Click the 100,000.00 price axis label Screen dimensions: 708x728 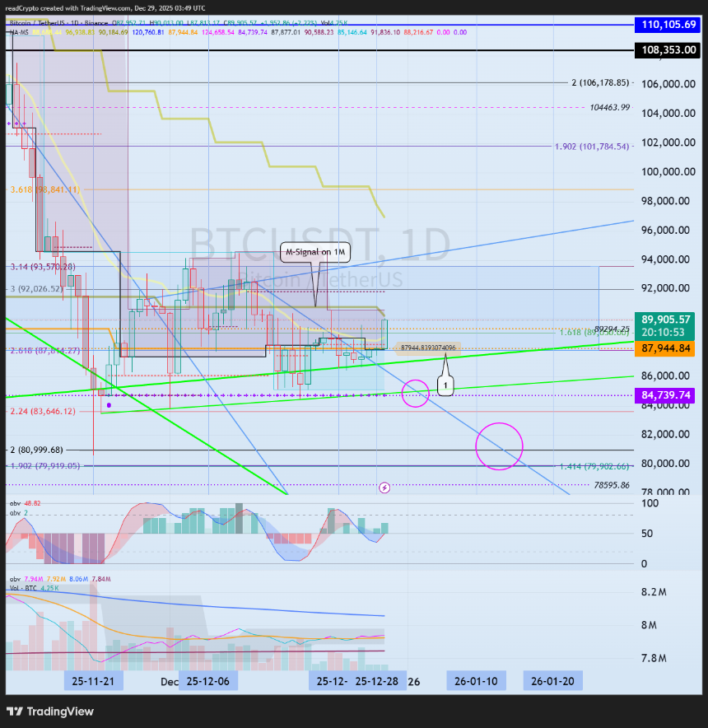[668, 171]
